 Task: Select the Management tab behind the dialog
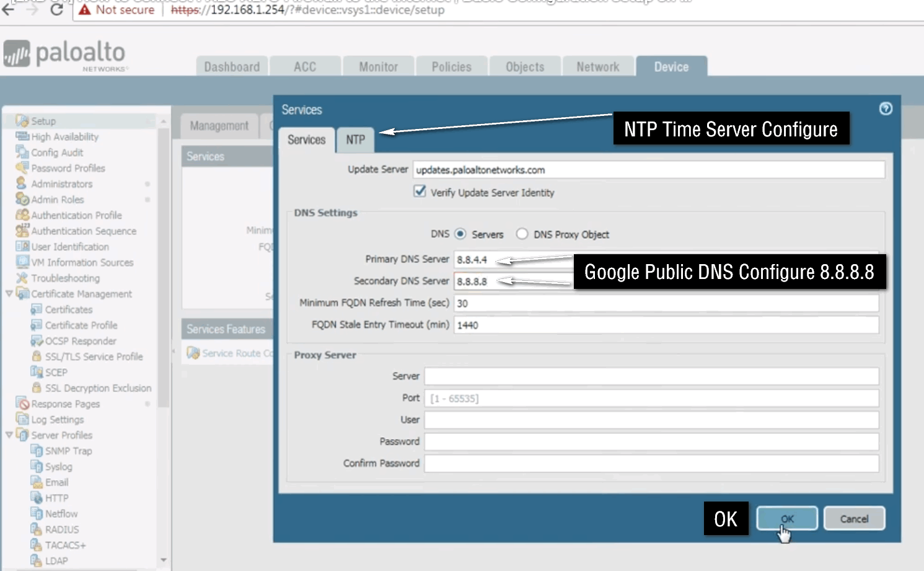click(219, 126)
